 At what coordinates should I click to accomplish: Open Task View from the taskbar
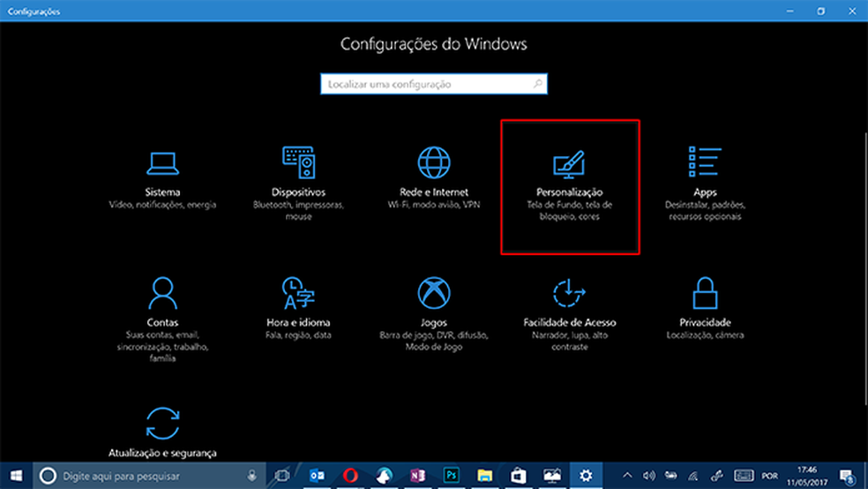click(x=282, y=476)
